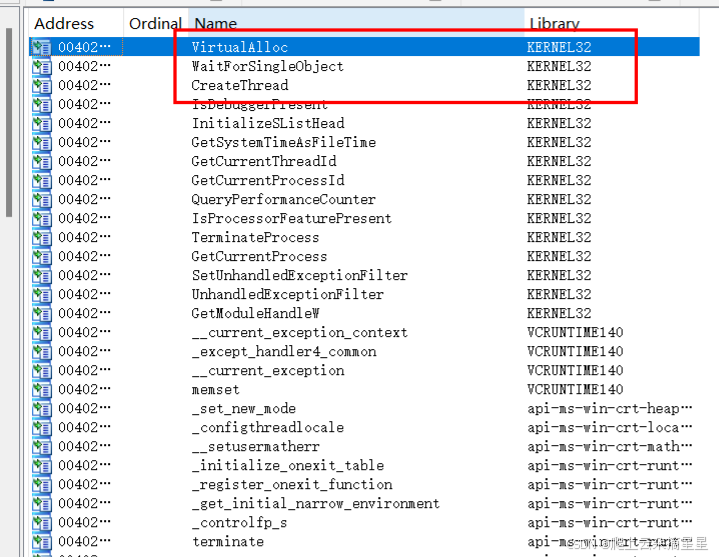Select the GetCurrentProcess import name

pyautogui.click(x=259, y=257)
